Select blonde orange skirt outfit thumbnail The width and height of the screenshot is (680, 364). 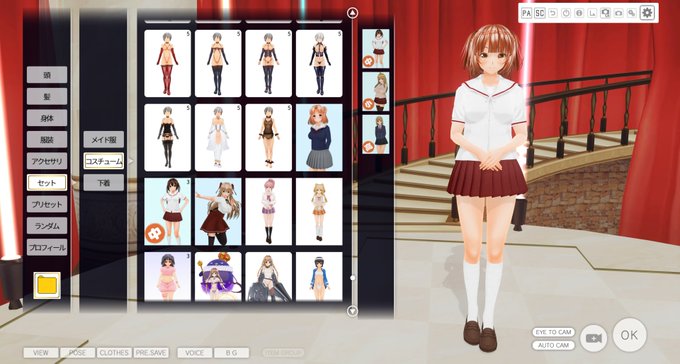319,212
